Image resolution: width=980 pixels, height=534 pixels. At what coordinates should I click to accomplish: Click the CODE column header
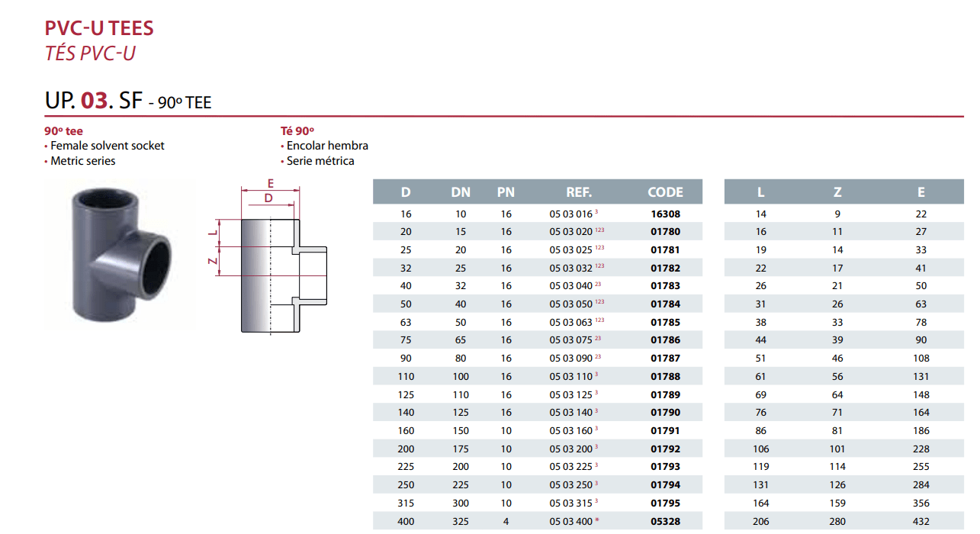point(665,192)
